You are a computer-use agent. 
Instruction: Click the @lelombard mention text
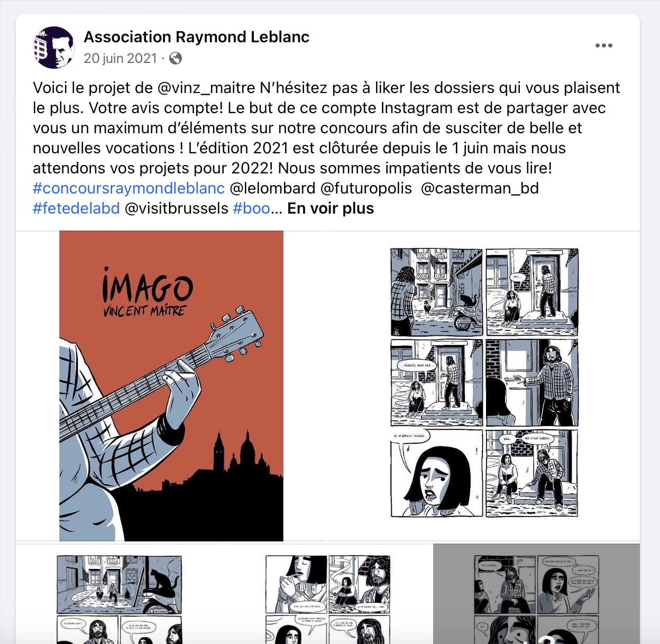(273, 188)
